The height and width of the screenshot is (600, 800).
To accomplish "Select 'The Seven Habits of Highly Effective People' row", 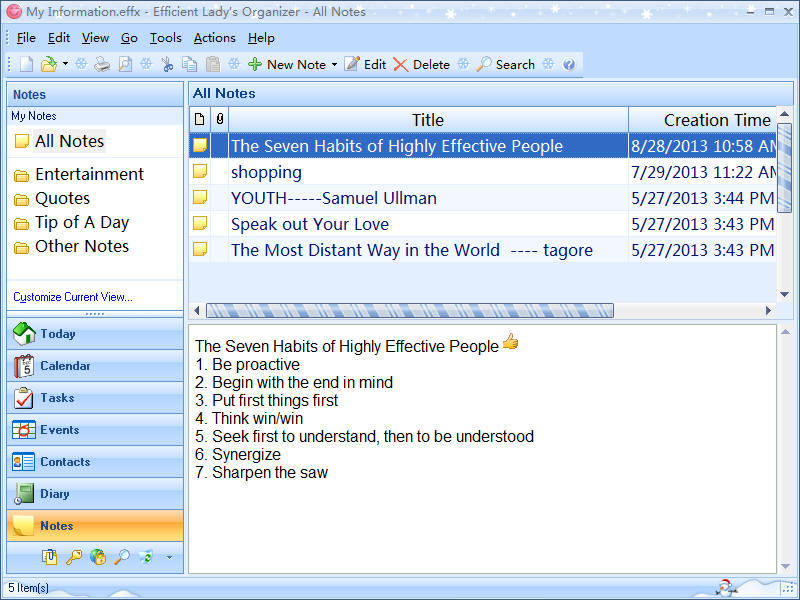I will point(483,146).
